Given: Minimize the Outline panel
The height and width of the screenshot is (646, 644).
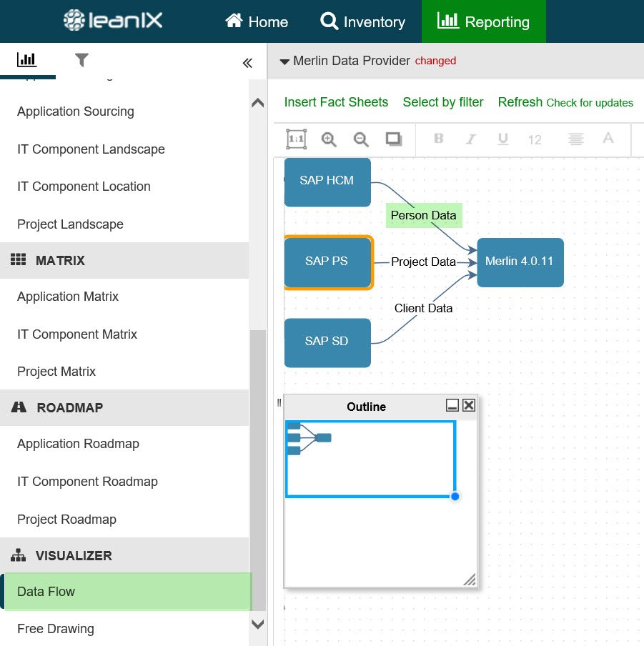Looking at the screenshot, I should 452,405.
